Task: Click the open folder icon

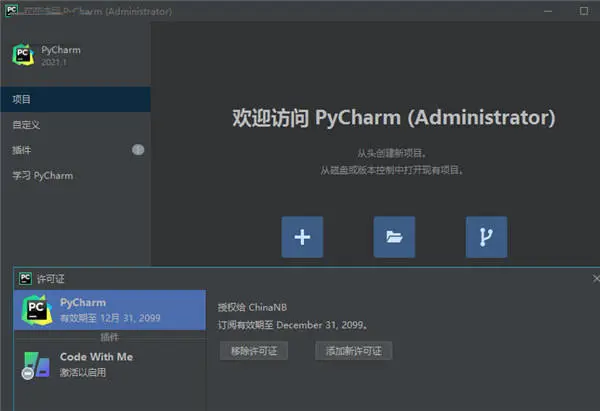Action: point(394,237)
